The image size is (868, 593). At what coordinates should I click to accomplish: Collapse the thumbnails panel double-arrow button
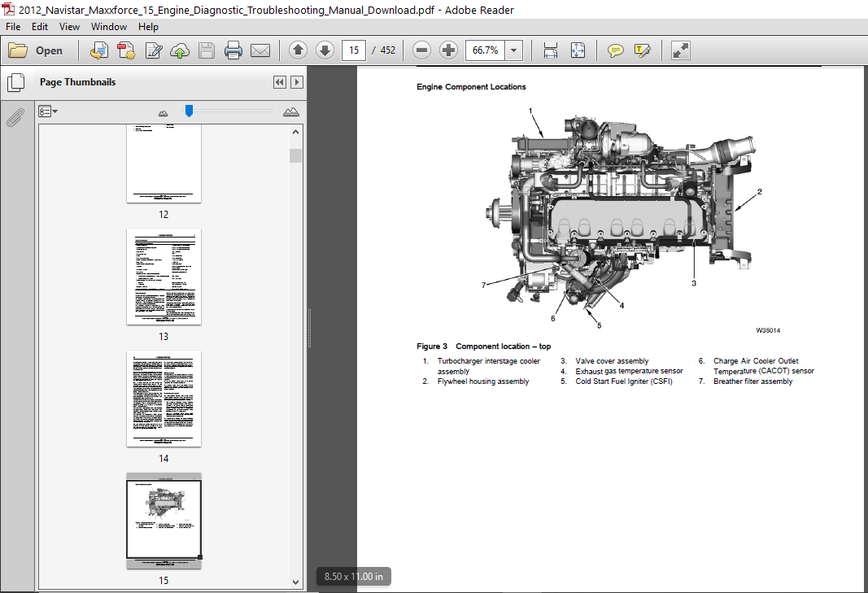pos(280,82)
